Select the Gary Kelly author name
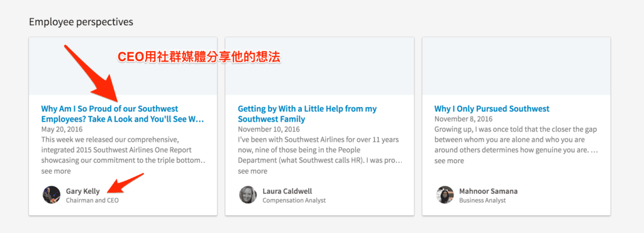644x233 pixels. pyautogui.click(x=82, y=191)
